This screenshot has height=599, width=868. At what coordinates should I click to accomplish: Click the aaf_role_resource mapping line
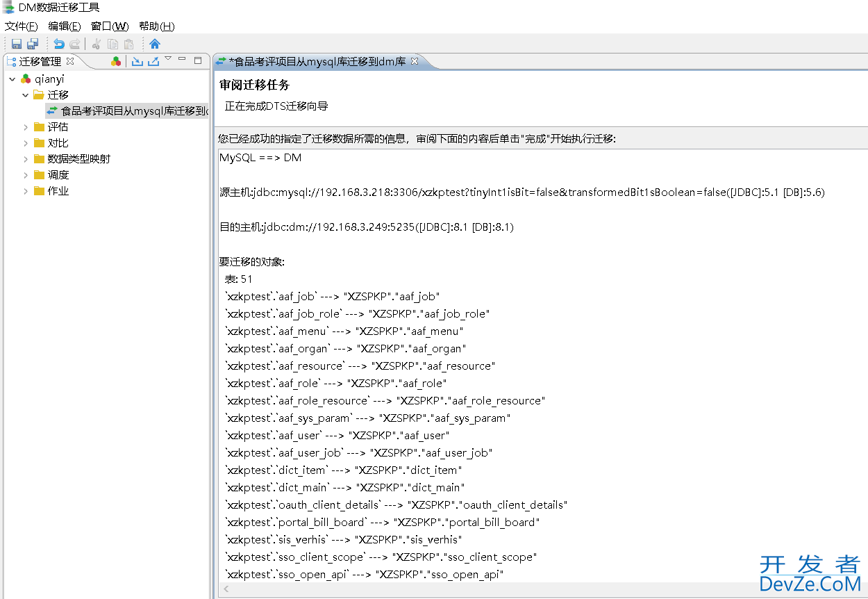point(385,401)
